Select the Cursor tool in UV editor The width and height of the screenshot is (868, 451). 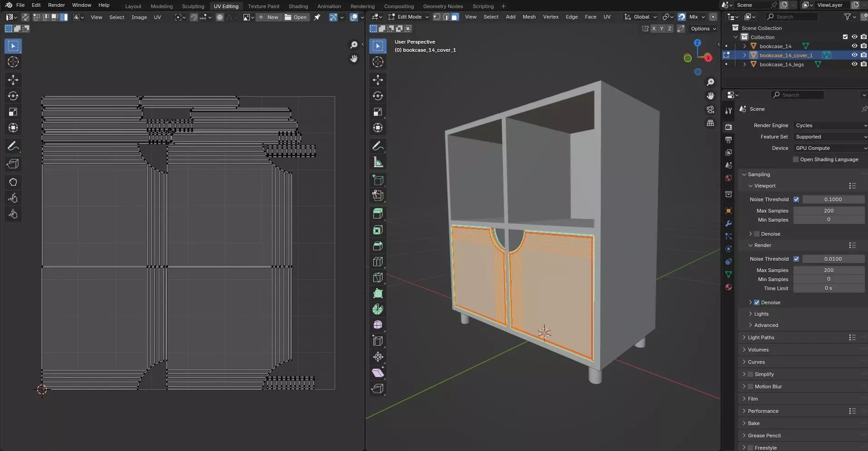click(x=13, y=62)
